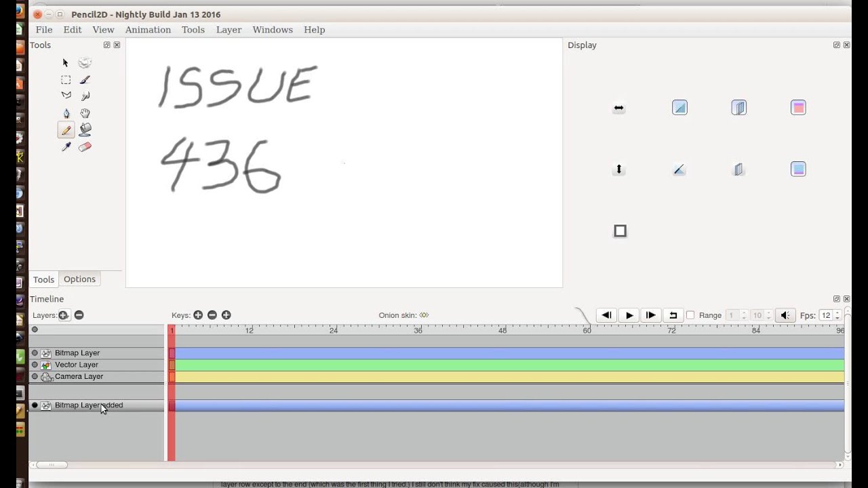Viewport: 868px width, 488px height.
Task: Open the View menu
Action: pos(103,30)
